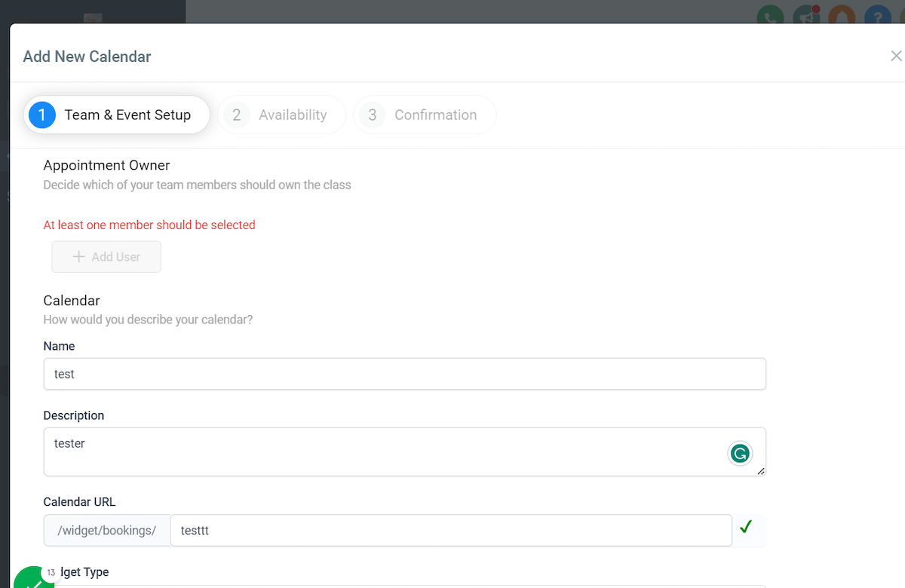905x588 pixels.
Task: Click the step 3 circle indicator
Action: (372, 115)
